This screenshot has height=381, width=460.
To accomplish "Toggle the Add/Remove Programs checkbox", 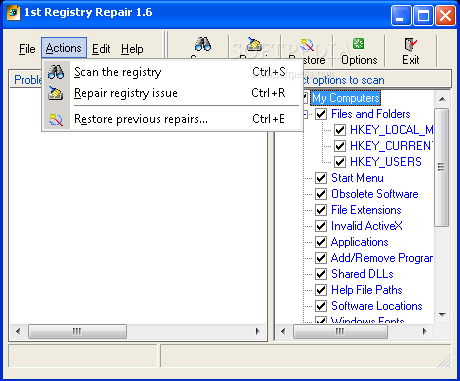I will pos(321,258).
